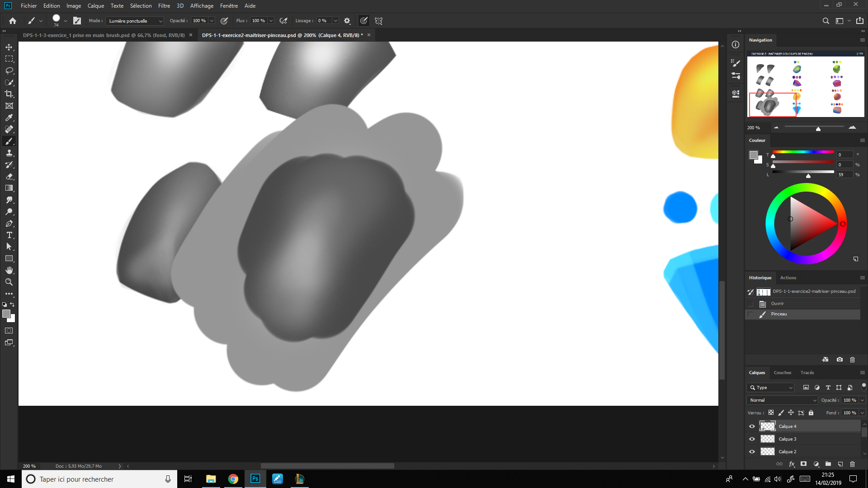Select the Zoom tool
The image size is (868, 488).
[x=9, y=282]
